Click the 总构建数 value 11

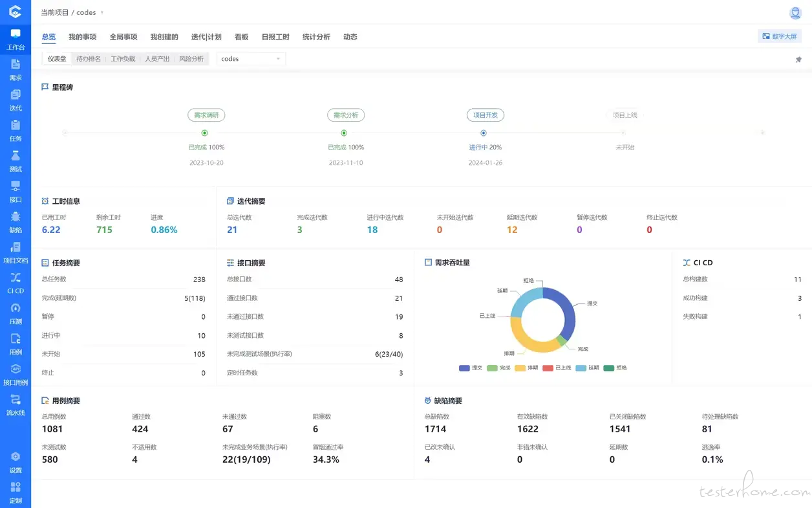[x=798, y=280]
